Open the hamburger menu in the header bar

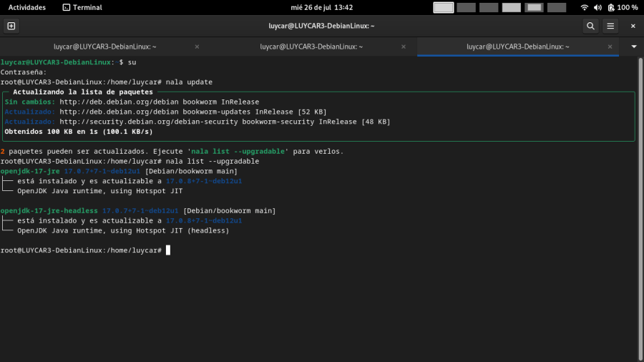pos(610,26)
